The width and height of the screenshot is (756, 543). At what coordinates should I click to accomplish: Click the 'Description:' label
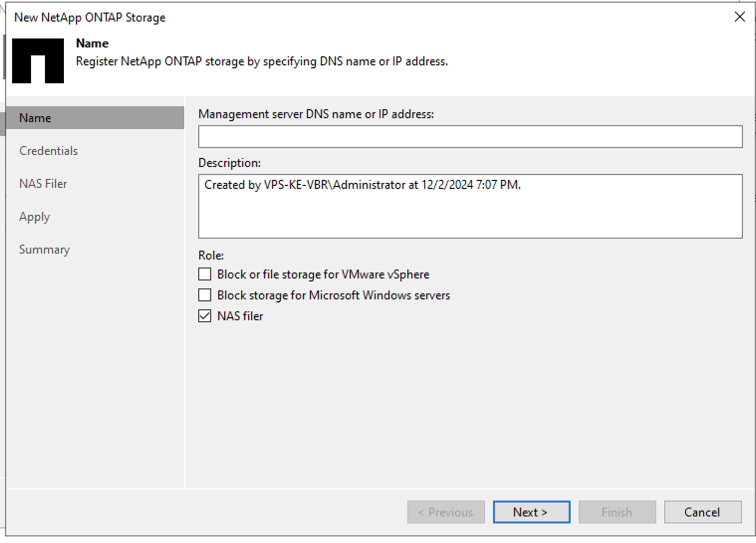point(229,163)
